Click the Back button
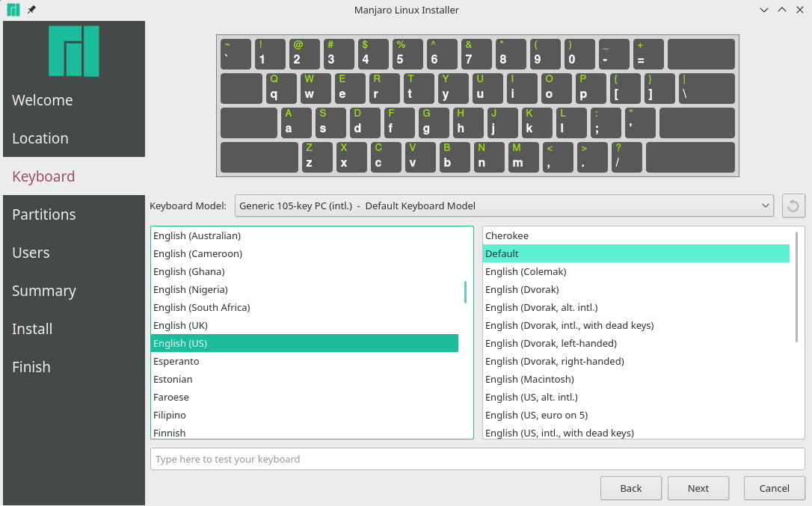The width and height of the screenshot is (812, 506). point(630,487)
